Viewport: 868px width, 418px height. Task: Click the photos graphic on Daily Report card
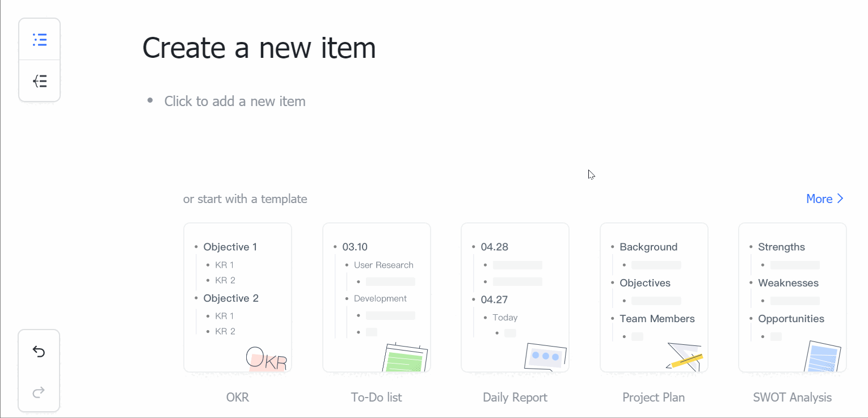(546, 356)
